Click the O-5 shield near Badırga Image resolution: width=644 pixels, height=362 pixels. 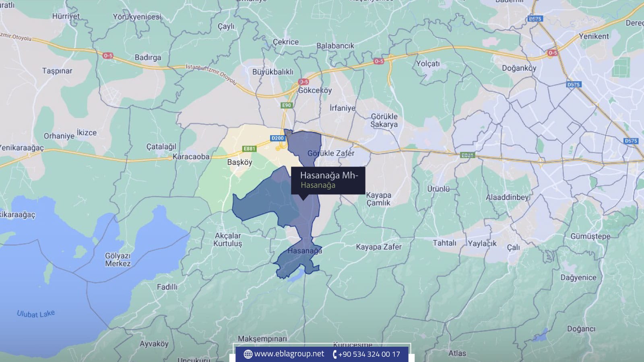coord(108,56)
